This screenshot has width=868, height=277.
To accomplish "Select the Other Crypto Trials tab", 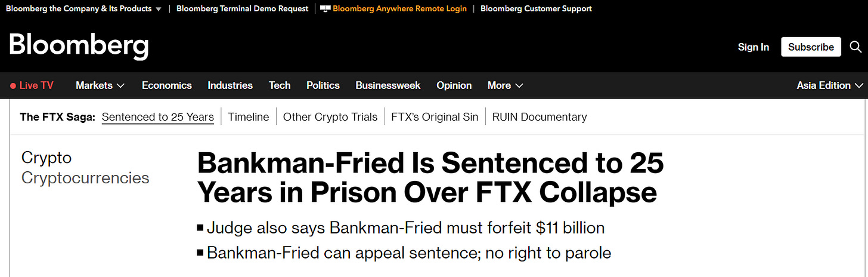I will (330, 117).
